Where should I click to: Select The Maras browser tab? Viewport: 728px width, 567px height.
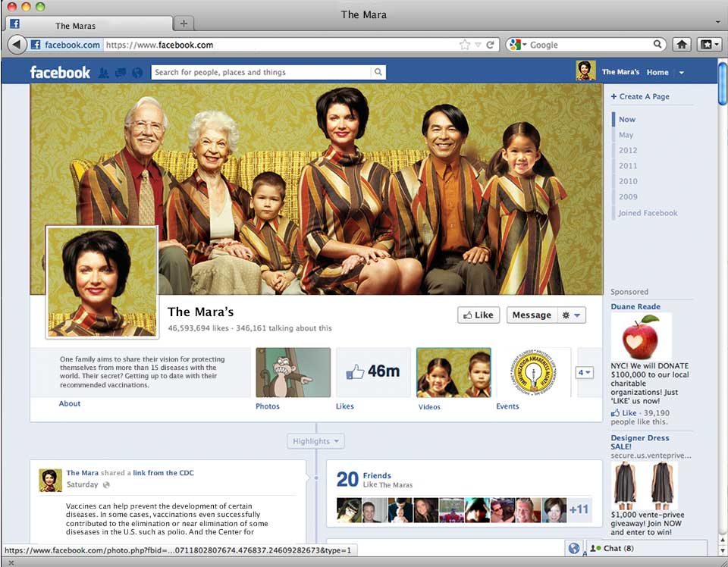click(x=89, y=25)
